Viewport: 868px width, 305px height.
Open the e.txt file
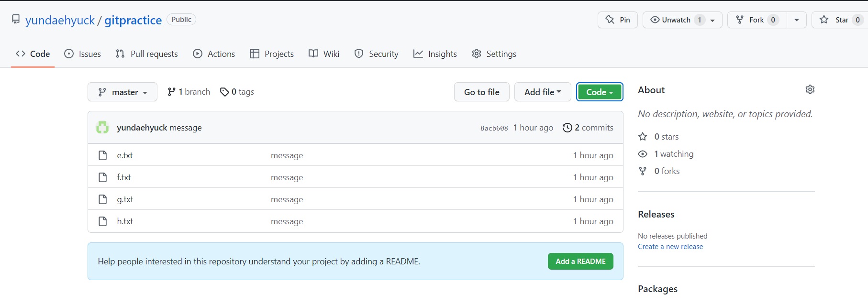pos(125,155)
